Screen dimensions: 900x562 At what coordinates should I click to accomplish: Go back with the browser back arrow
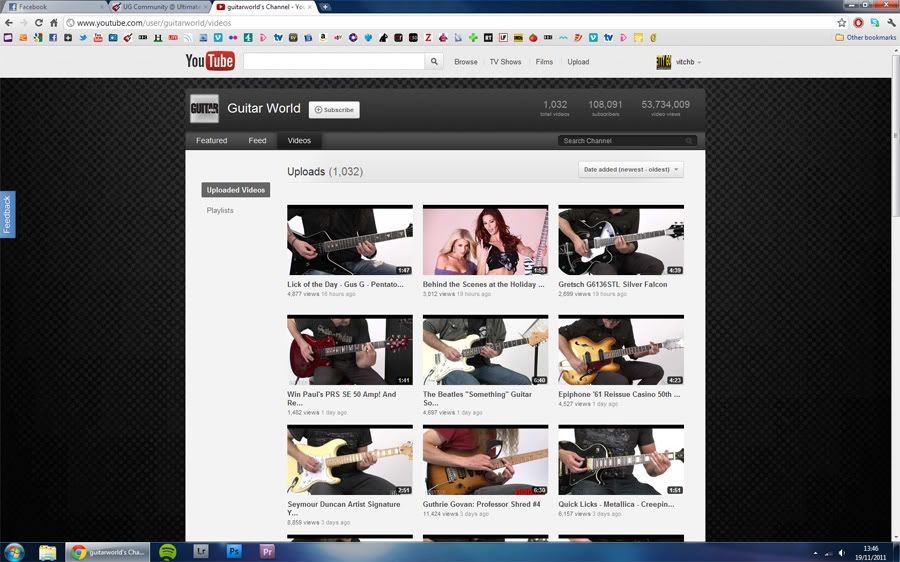click(x=9, y=23)
